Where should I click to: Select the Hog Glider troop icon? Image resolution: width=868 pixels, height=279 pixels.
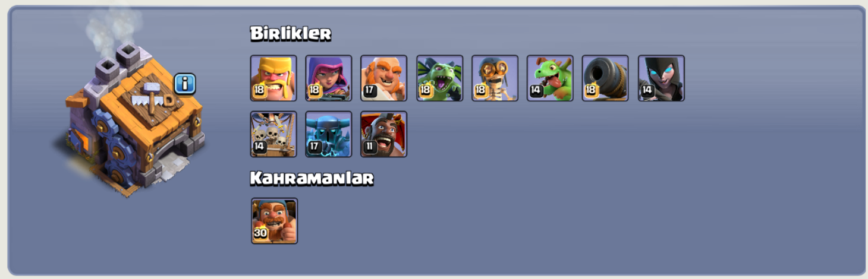coord(384,134)
